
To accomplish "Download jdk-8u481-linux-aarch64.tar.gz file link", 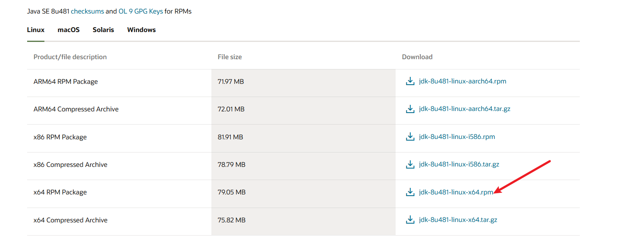I will [464, 109].
